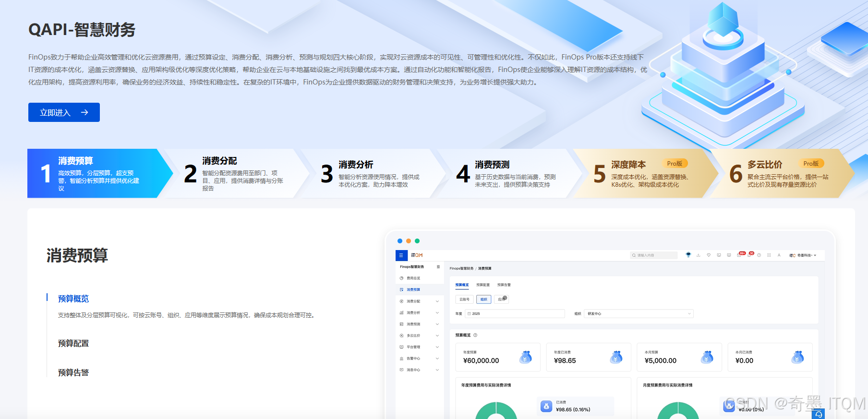Click money bag icon in 本月已消费 card
This screenshot has width=868, height=419.
[797, 357]
